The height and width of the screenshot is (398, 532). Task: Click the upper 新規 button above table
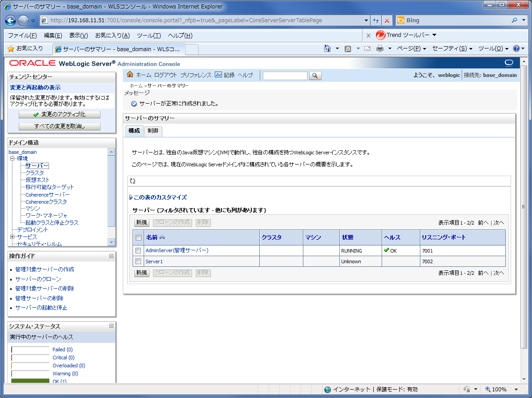coord(141,223)
